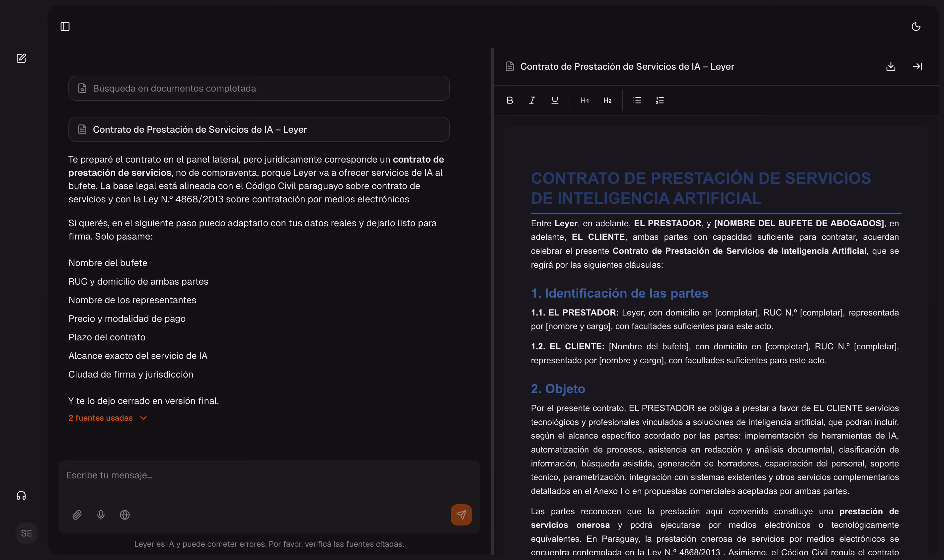944x560 pixels.
Task: Switch to dark/light mode with the moon icon
Action: 916,26
